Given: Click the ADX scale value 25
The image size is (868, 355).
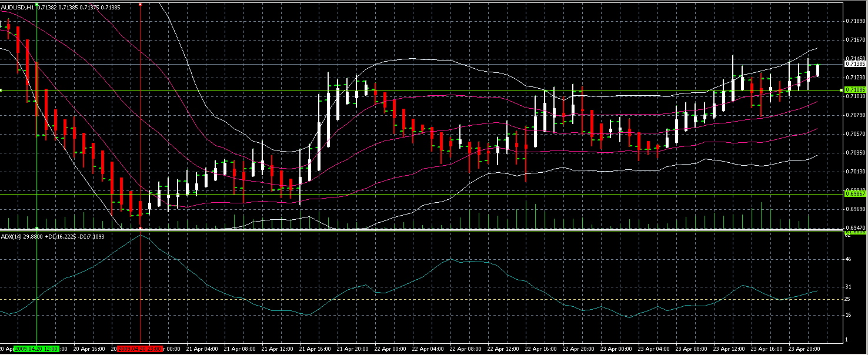Looking at the screenshot, I should click(849, 299).
